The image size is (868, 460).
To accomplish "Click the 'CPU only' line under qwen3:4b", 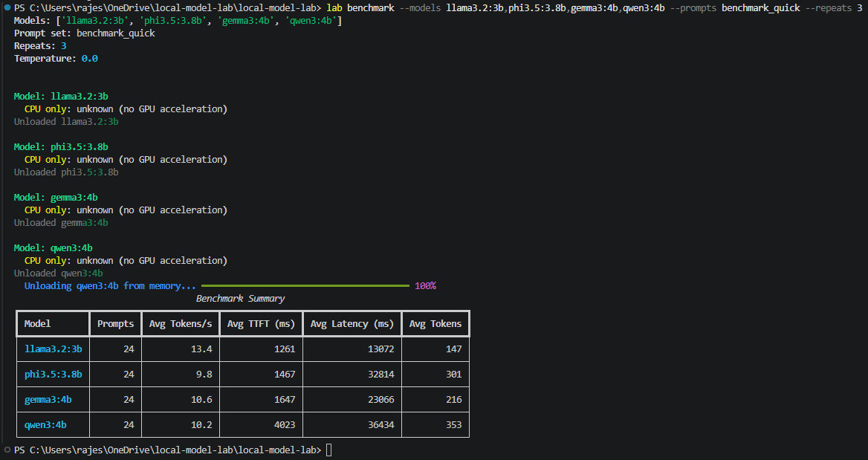I will click(x=126, y=261).
